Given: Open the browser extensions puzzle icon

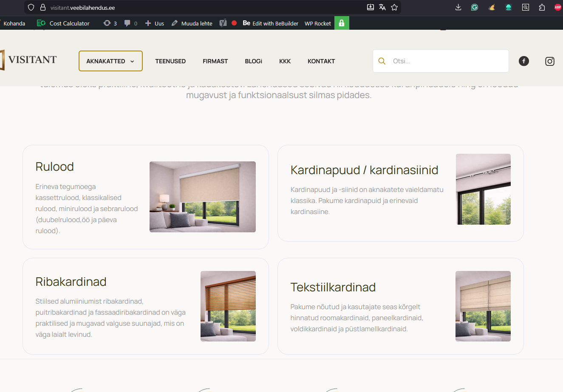Looking at the screenshot, I should click(542, 7).
